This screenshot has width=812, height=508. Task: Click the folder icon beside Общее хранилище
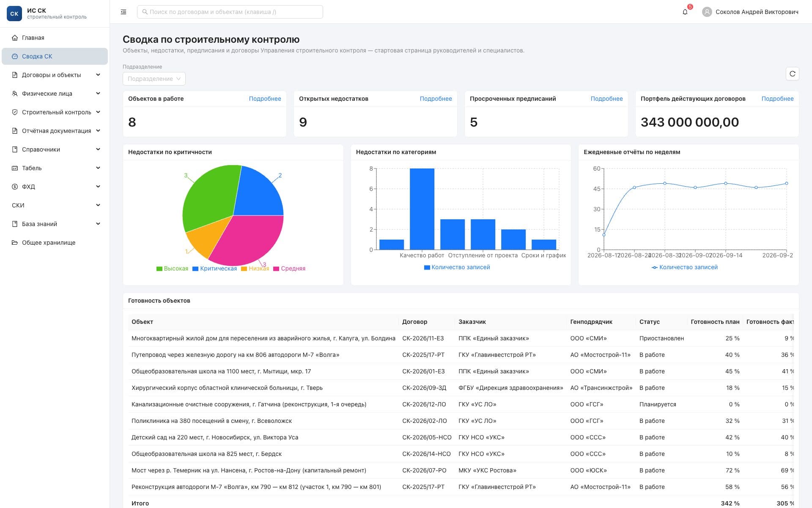[15, 243]
